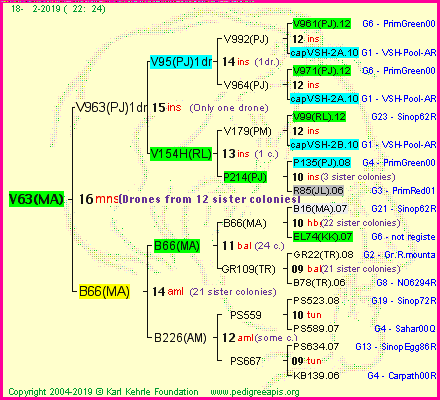Follow G2 - Gr.R.mounta lineage link
440x400 pixels.
[399, 255]
